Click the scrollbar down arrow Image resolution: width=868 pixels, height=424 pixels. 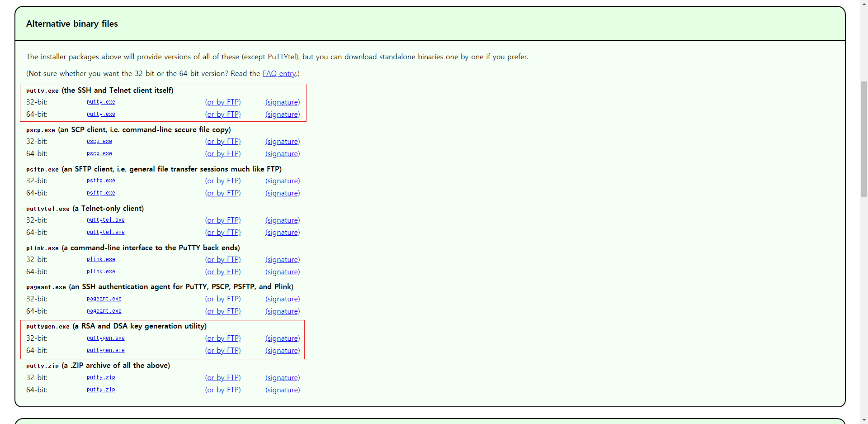point(864,419)
